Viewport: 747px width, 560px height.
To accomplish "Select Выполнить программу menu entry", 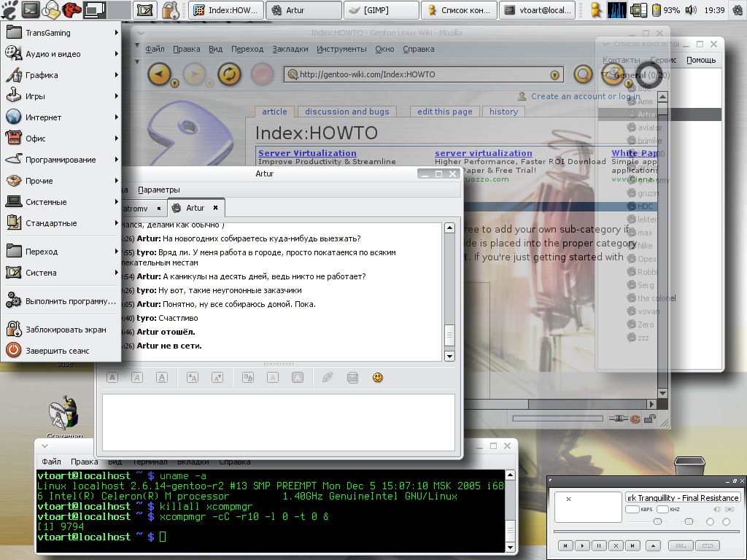I will point(61,301).
